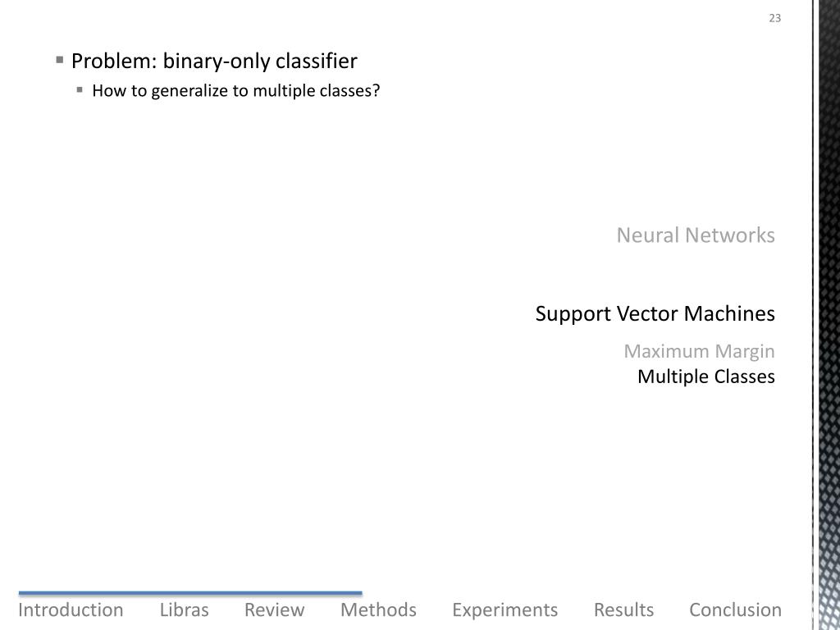Image resolution: width=840 pixels, height=630 pixels.
Task: Select the Support Vector Machines heading
Action: coord(655,314)
